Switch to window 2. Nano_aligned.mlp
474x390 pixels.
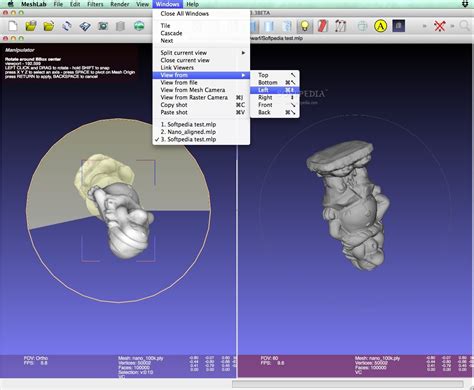[201, 132]
